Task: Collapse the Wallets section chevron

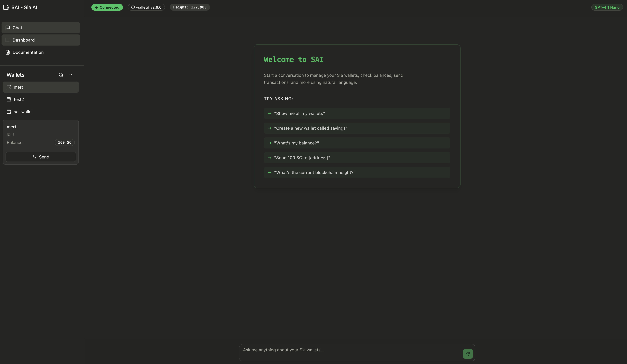Action: point(71,75)
